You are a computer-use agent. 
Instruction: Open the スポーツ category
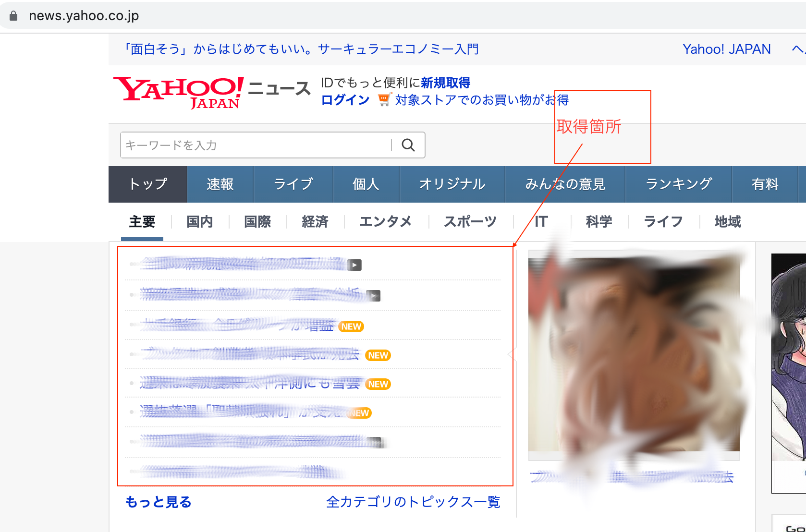point(469,221)
